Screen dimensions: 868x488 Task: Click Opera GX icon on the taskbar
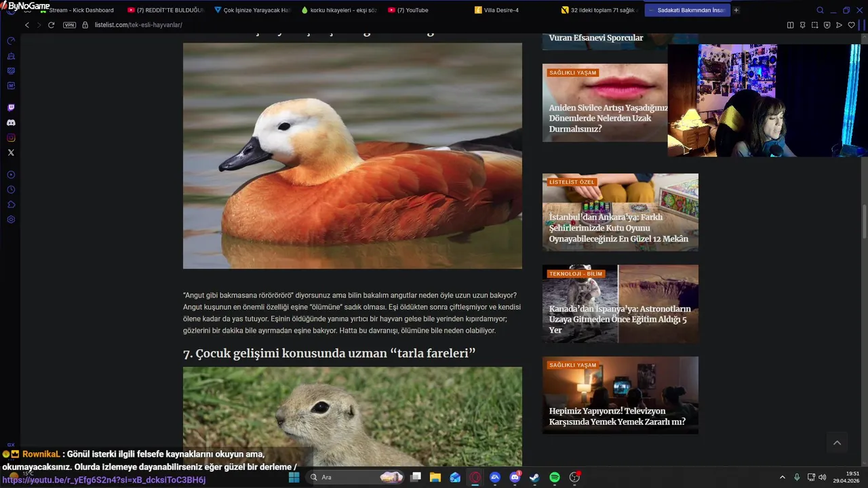tap(475, 477)
